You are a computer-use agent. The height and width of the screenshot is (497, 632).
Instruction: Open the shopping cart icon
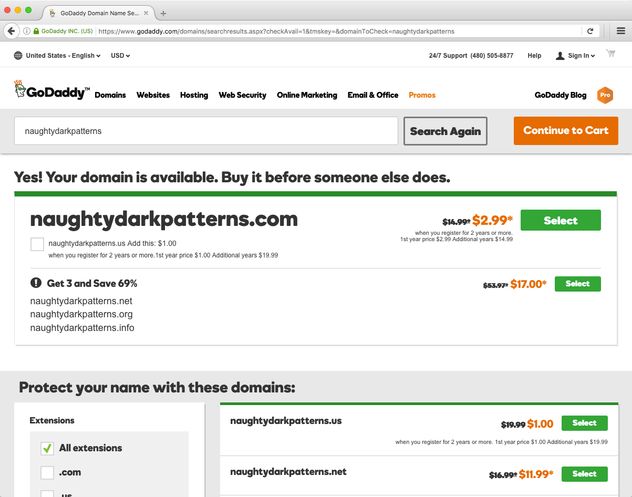point(611,54)
